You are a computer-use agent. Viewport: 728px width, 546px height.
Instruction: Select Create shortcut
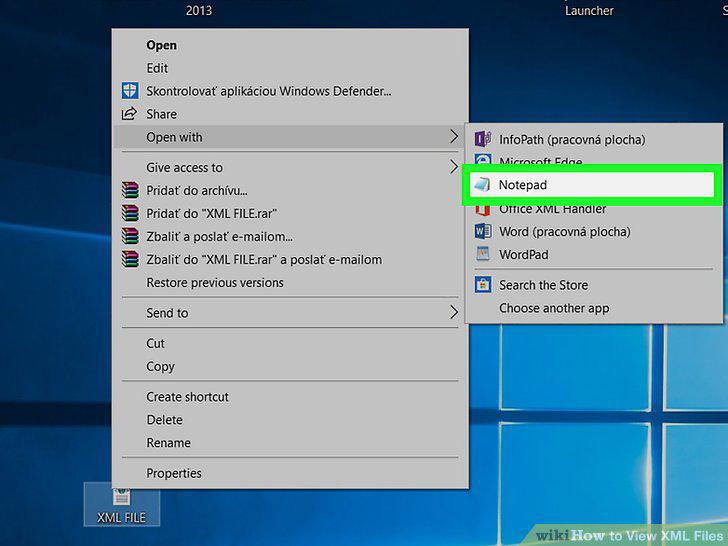pyautogui.click(x=290, y=397)
